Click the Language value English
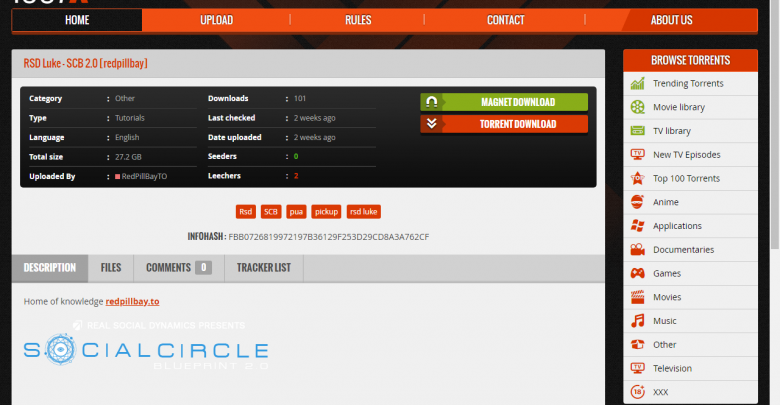The height and width of the screenshot is (405, 780). pyautogui.click(x=127, y=137)
